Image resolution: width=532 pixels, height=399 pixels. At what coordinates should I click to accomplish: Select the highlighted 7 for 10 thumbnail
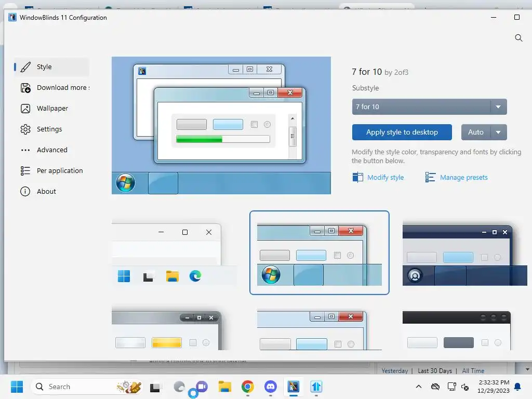[x=320, y=253]
